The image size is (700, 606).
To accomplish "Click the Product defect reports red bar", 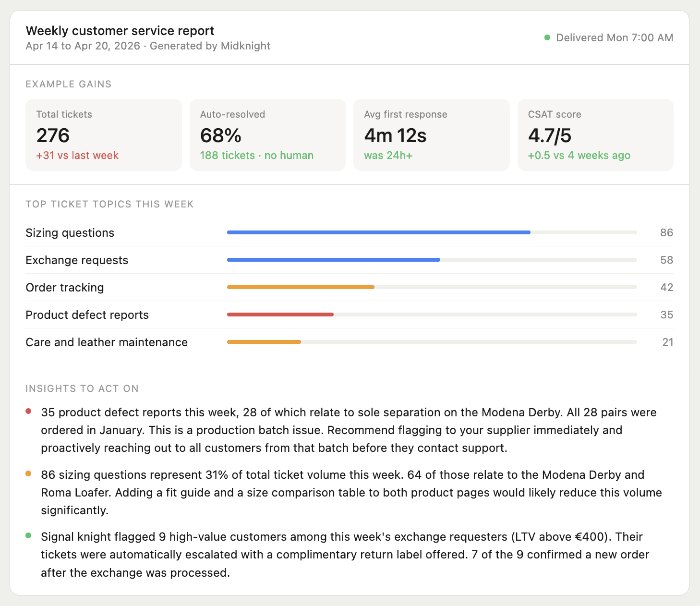I will (280, 315).
